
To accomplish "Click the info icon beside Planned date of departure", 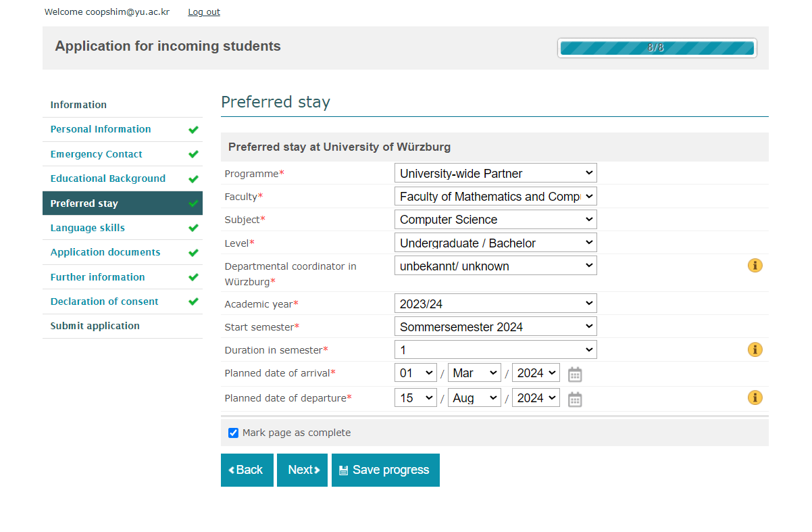I will (x=755, y=397).
